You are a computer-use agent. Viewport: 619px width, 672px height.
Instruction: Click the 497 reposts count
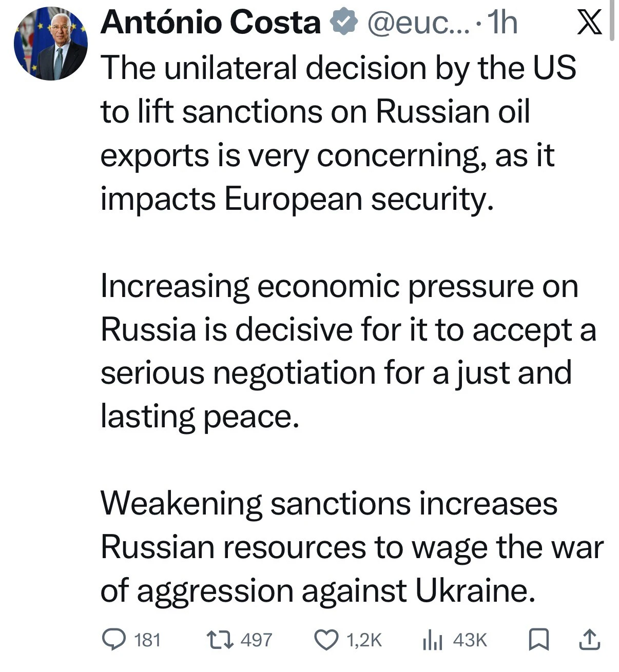coord(256,640)
